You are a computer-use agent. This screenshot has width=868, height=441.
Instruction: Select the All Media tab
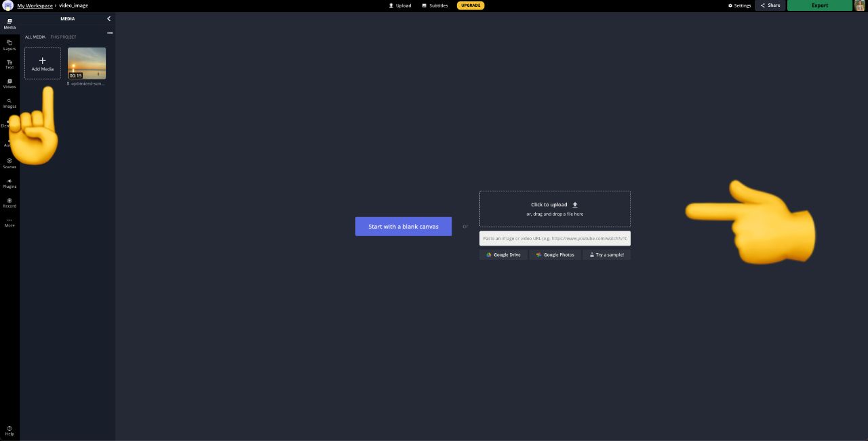35,37
